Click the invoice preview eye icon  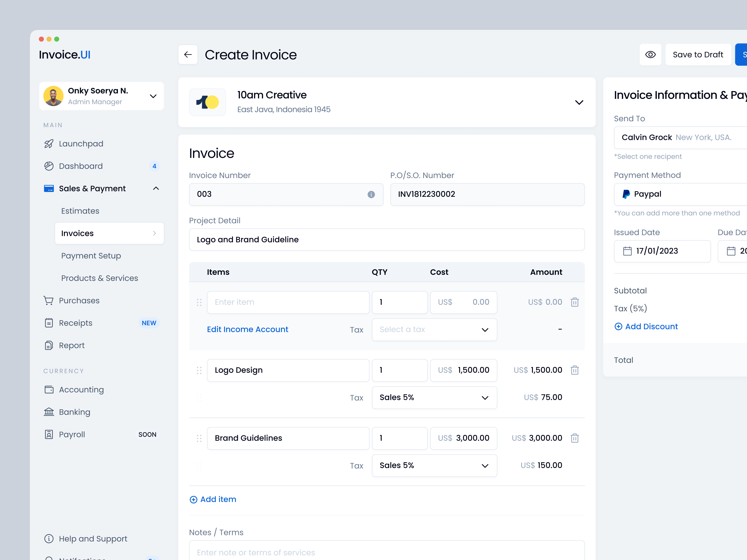coord(650,54)
